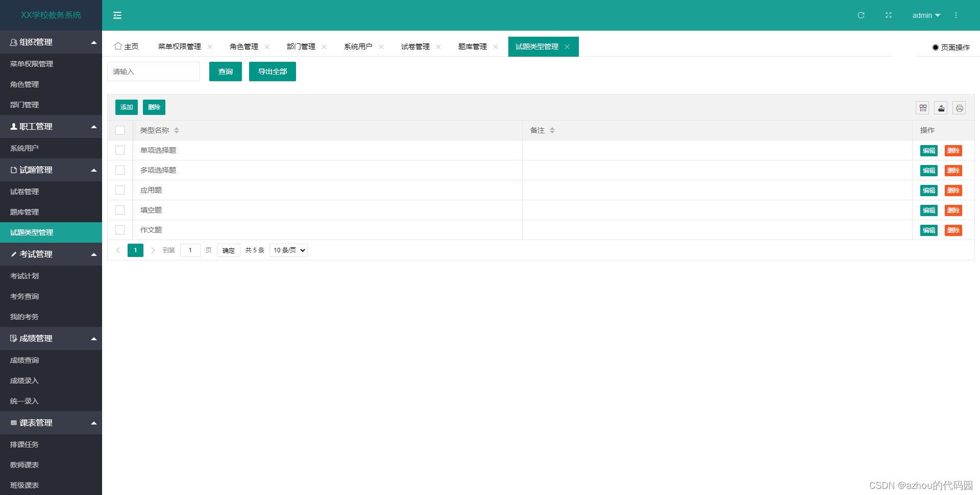Viewport: 980px width, 495px height.
Task: Open 试卷管理 in the sidebar
Action: click(51, 192)
